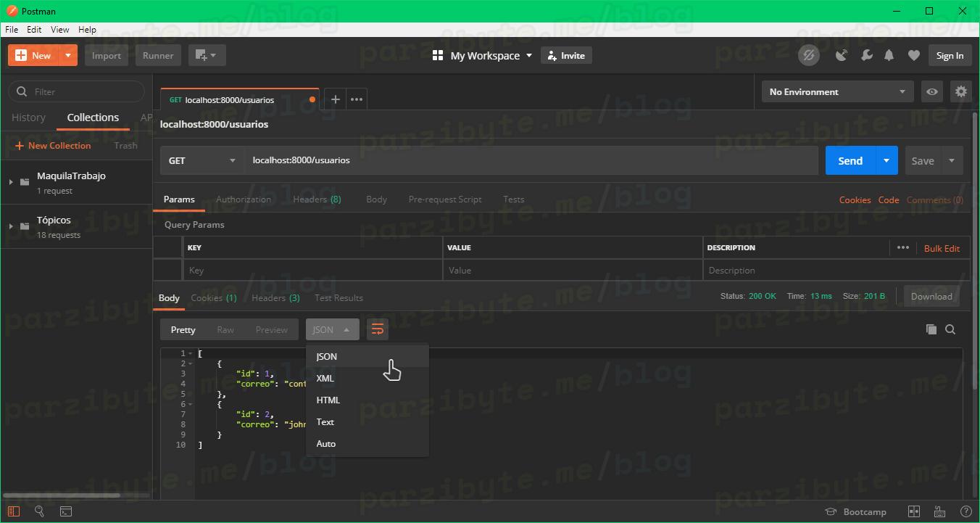Click the Save button
This screenshot has height=523, width=980.
click(922, 160)
